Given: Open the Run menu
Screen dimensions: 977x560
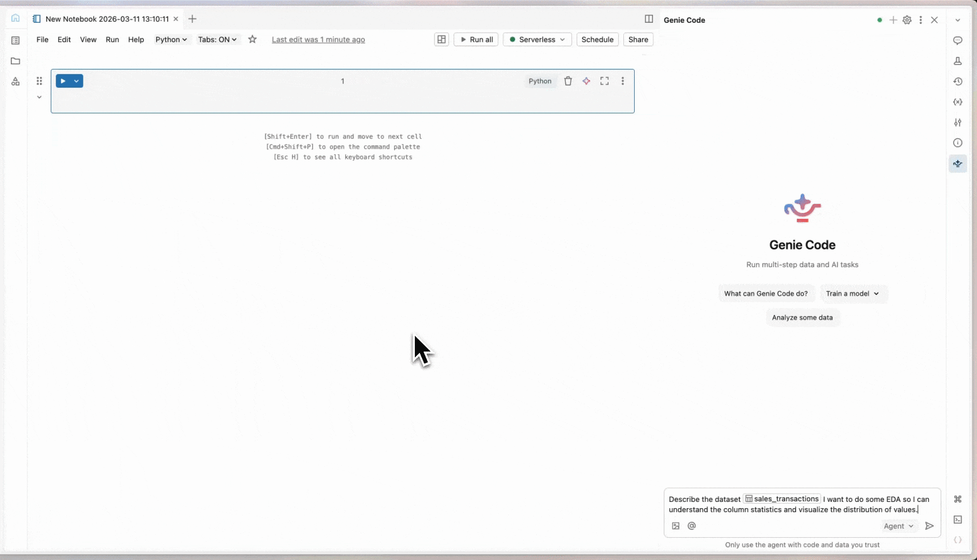Looking at the screenshot, I should coord(113,39).
